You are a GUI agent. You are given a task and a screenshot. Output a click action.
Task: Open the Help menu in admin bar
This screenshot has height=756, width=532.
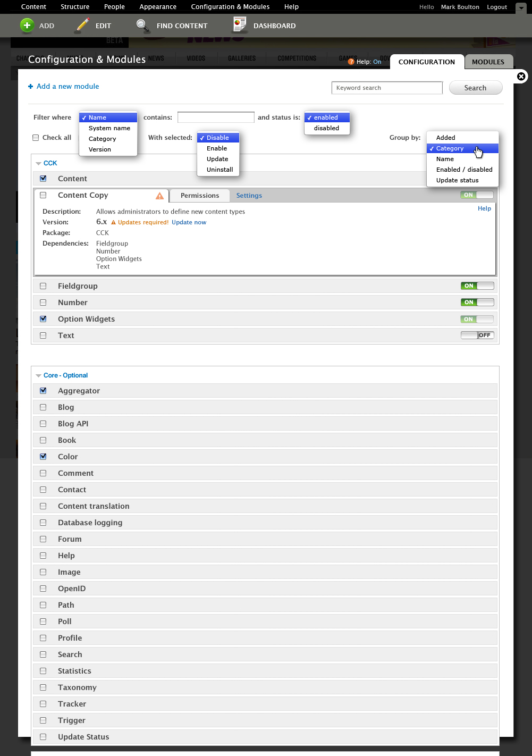[x=291, y=7]
